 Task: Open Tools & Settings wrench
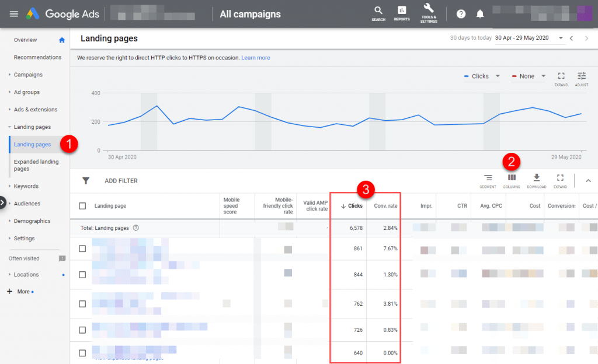(x=429, y=13)
